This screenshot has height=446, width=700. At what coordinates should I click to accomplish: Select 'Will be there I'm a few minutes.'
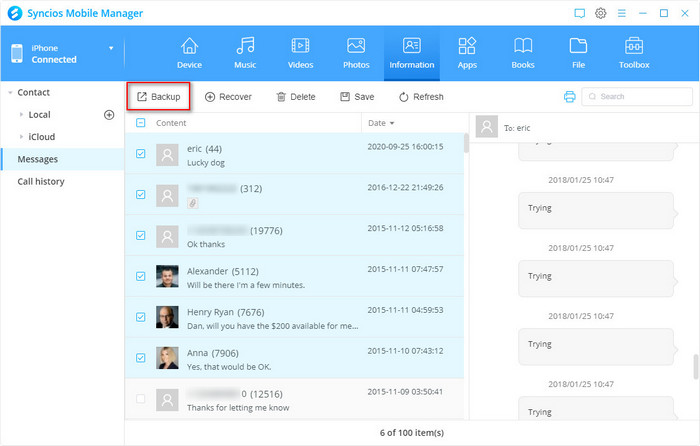(x=246, y=285)
